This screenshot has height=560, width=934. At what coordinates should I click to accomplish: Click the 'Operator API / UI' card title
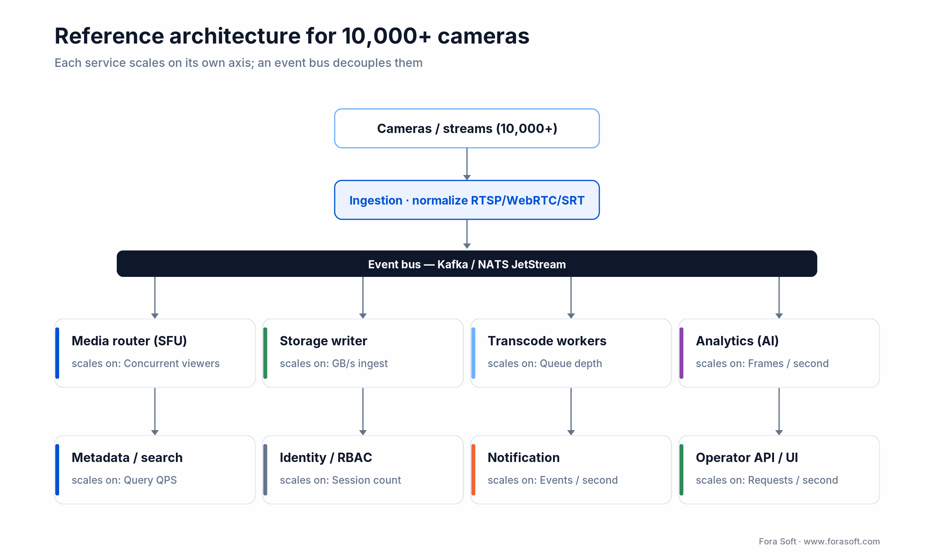tap(747, 457)
